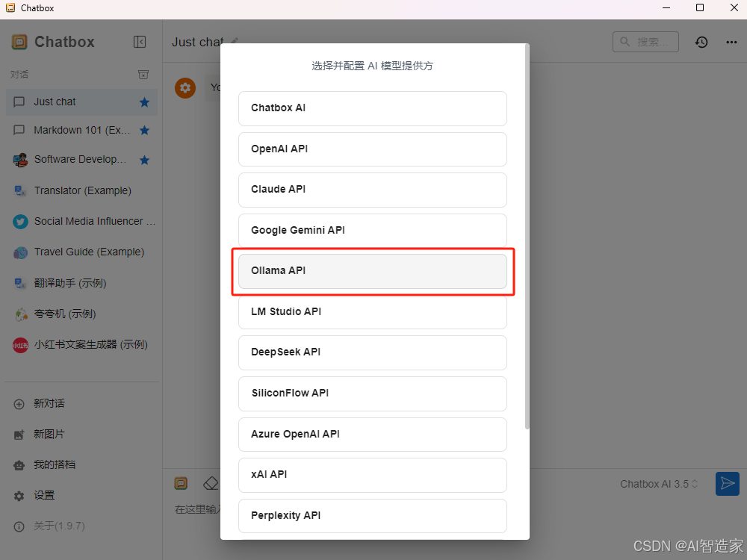Collapse the sidebar with the panel icon
Screen dimensions: 747x560
coord(140,42)
